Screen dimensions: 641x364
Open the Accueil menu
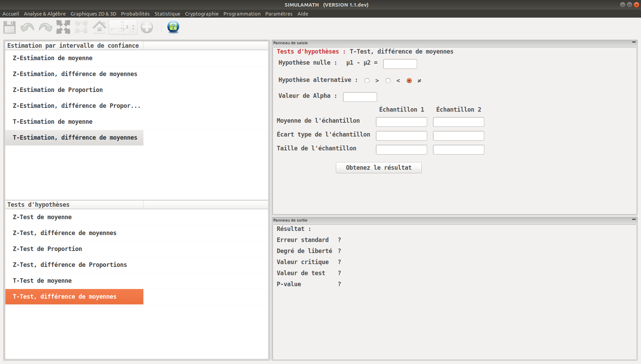[11, 14]
